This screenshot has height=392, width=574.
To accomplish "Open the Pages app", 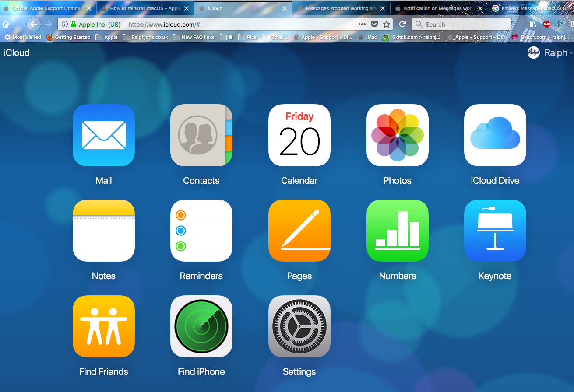I will tap(299, 231).
